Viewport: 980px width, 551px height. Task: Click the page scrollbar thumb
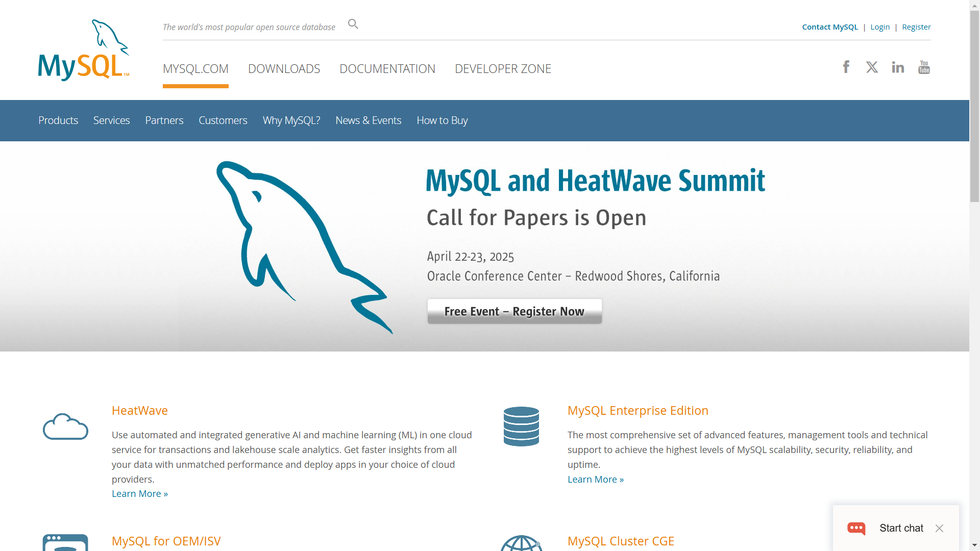974,106
